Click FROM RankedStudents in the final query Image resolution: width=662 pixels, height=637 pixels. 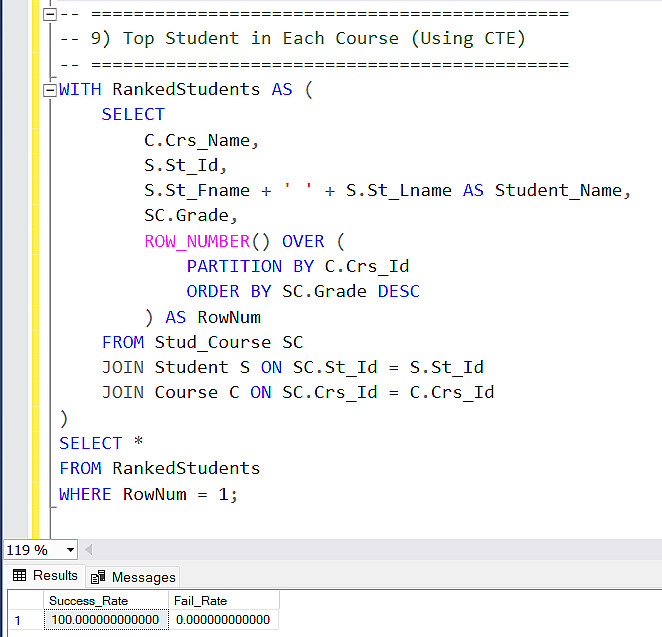coord(160,469)
